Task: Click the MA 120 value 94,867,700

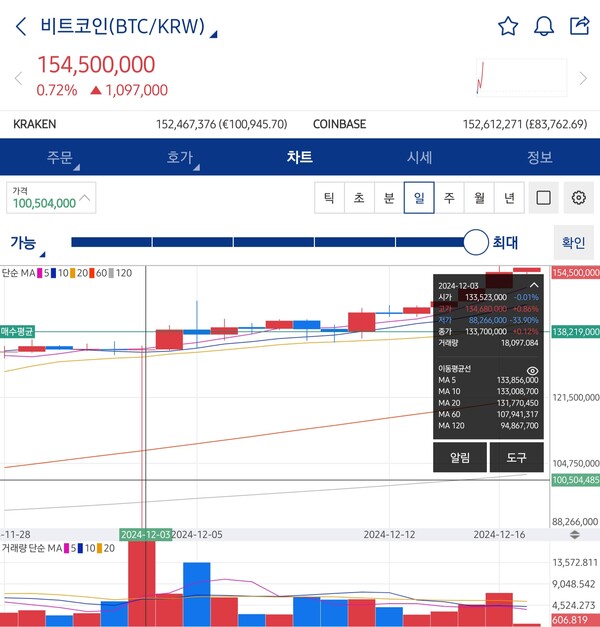Action: pos(519,425)
